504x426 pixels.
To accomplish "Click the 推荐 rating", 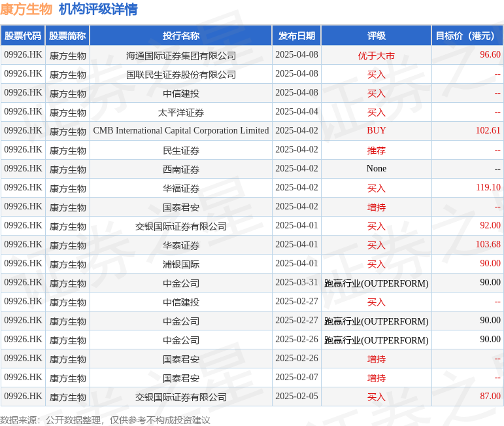I will click(377, 151).
